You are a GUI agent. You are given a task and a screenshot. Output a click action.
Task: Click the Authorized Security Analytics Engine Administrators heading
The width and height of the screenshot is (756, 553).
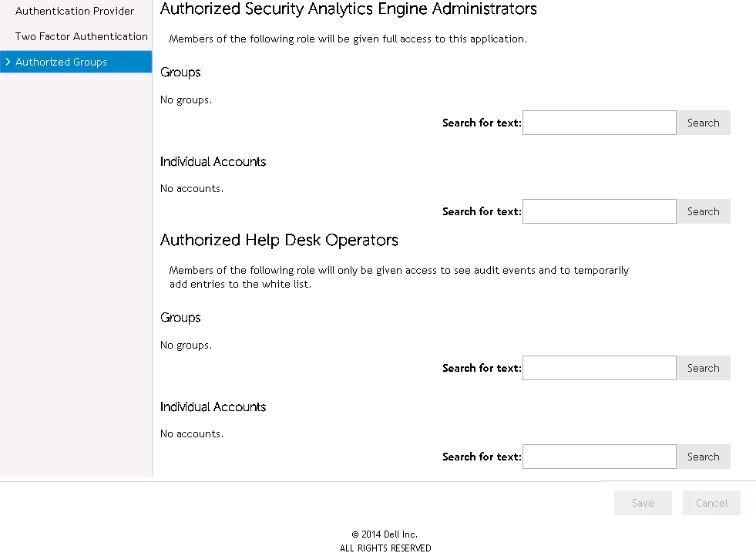348,9
